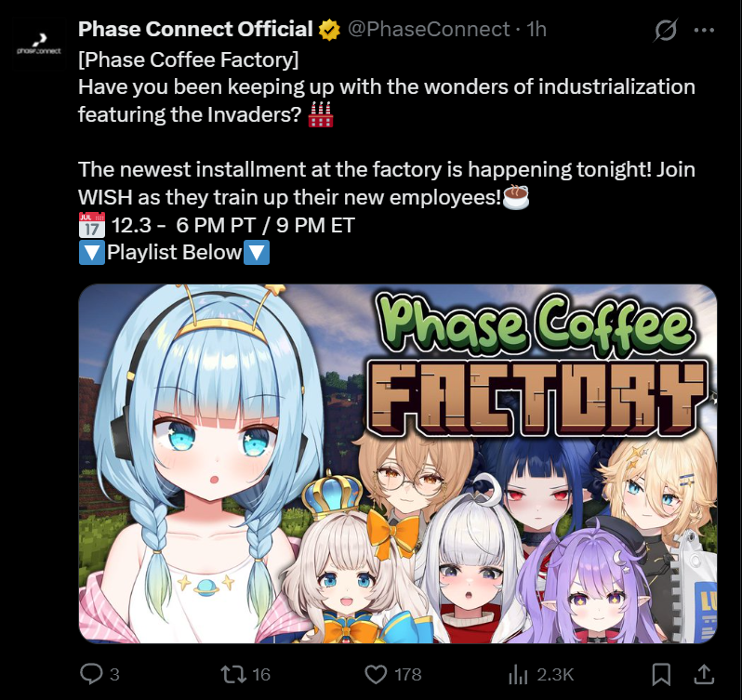The height and width of the screenshot is (700, 742).
Task: Bookmark this Phase Coffee Factory post
Action: point(661,674)
